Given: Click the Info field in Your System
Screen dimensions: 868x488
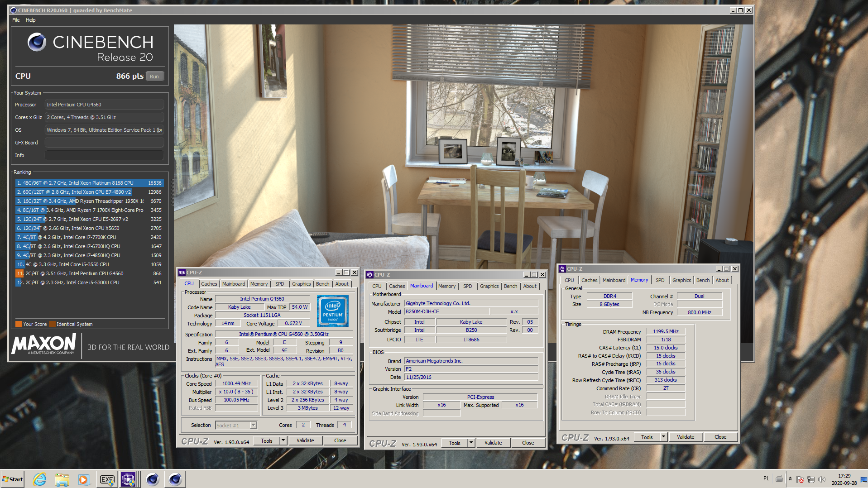Looking at the screenshot, I should point(104,155).
